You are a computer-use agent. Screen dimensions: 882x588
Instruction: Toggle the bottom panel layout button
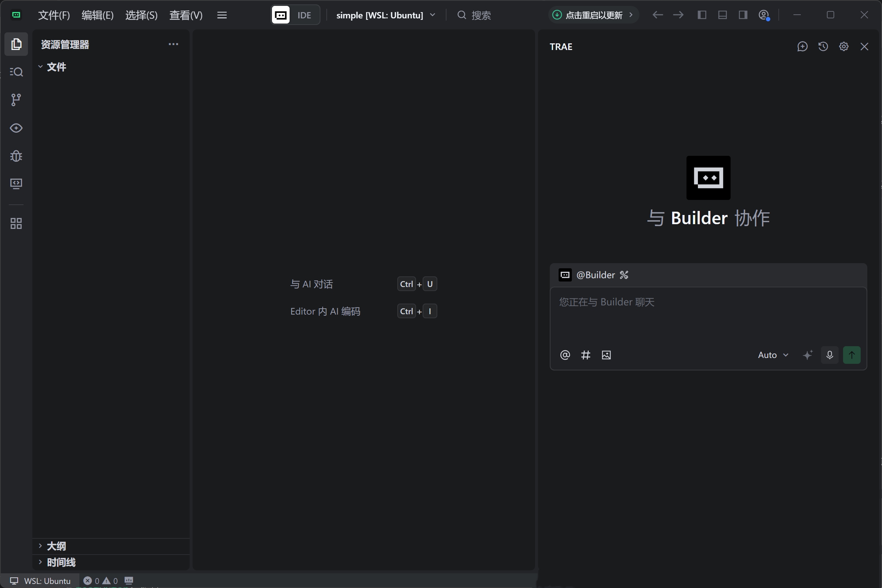click(722, 15)
